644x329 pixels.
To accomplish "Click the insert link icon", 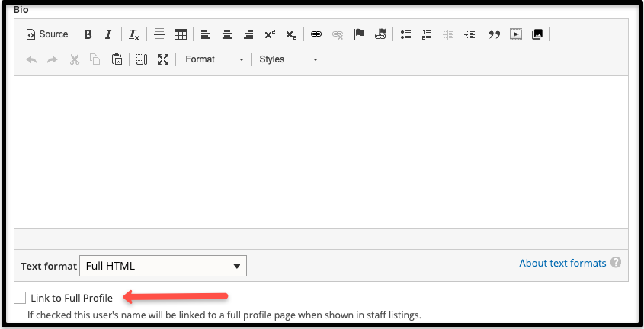I will tap(316, 34).
